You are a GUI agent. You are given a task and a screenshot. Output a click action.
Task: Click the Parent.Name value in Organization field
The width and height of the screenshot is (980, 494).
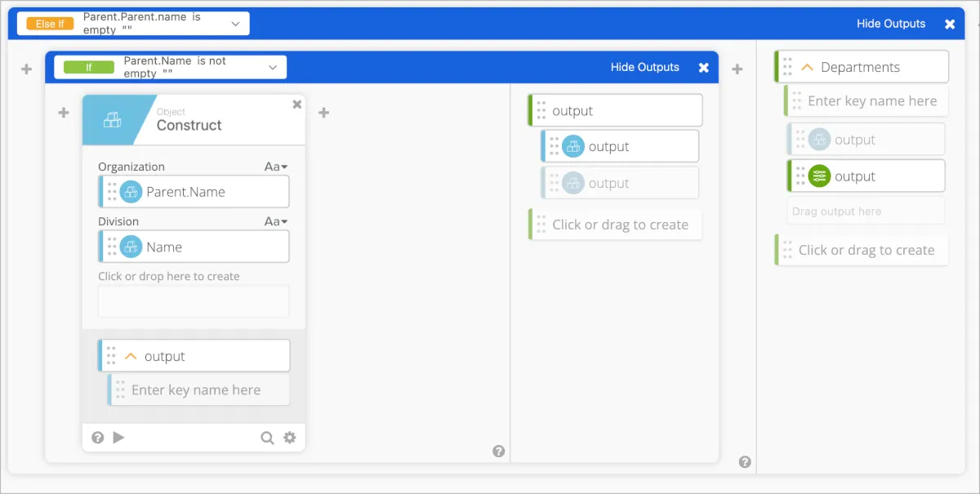point(185,192)
